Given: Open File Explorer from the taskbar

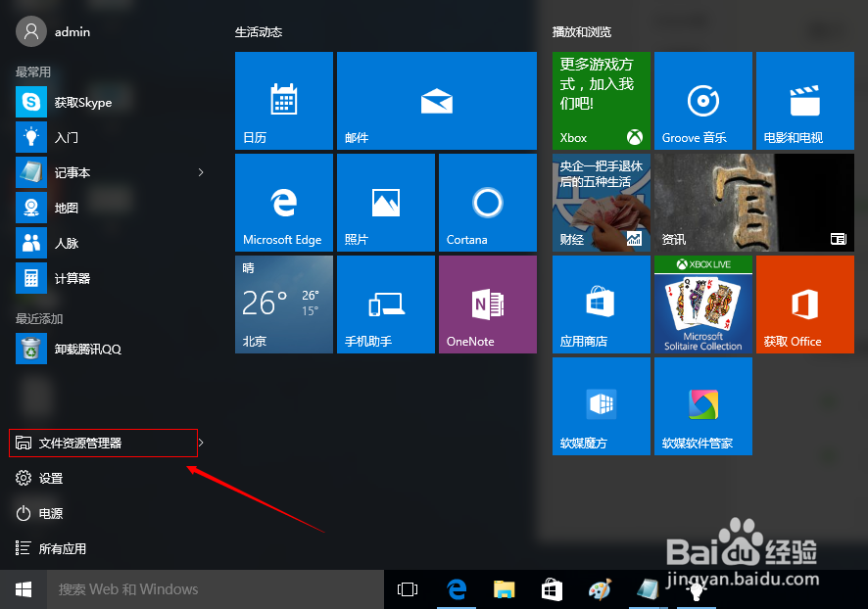Looking at the screenshot, I should [504, 589].
